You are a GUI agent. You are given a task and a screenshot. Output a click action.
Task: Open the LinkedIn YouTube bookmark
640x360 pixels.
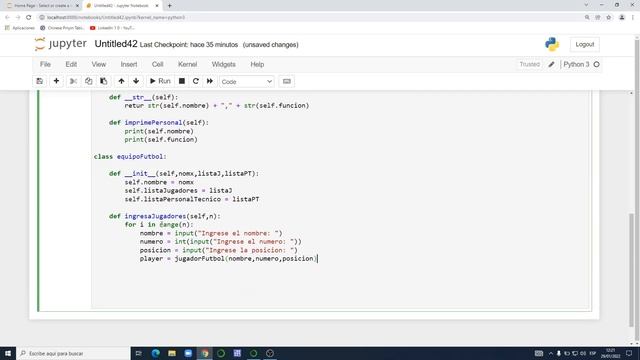point(112,28)
